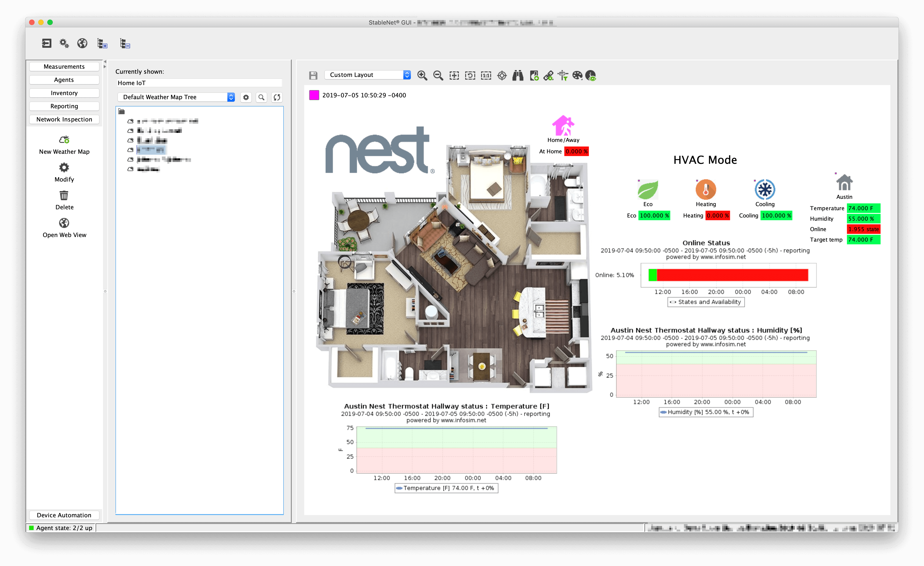Click the magnifier search button above tree
This screenshot has width=924, height=566.
[x=261, y=97]
